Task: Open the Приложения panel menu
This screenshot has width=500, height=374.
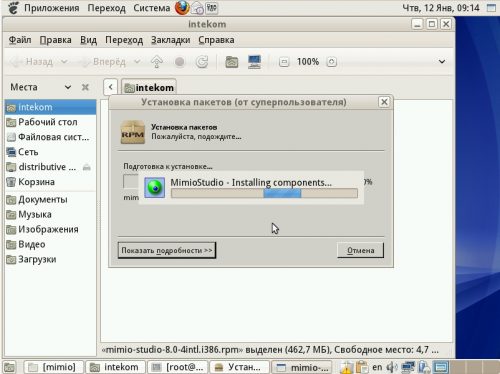Action: [52, 8]
